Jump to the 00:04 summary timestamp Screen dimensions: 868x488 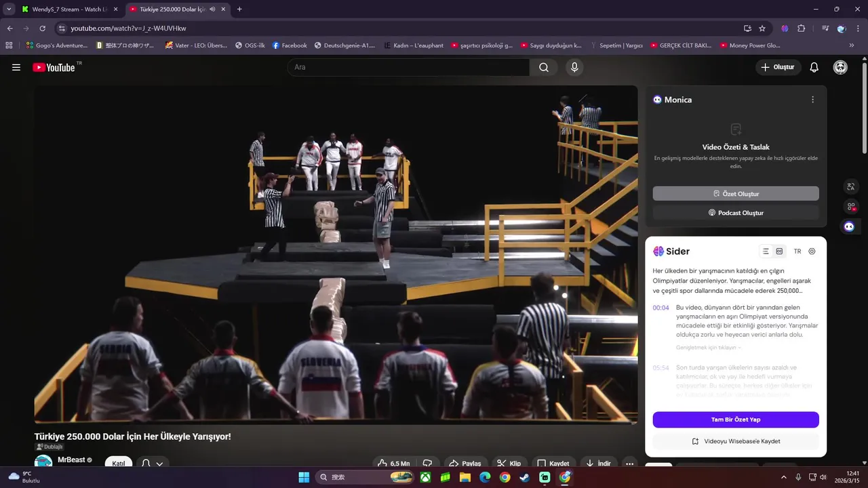click(660, 308)
